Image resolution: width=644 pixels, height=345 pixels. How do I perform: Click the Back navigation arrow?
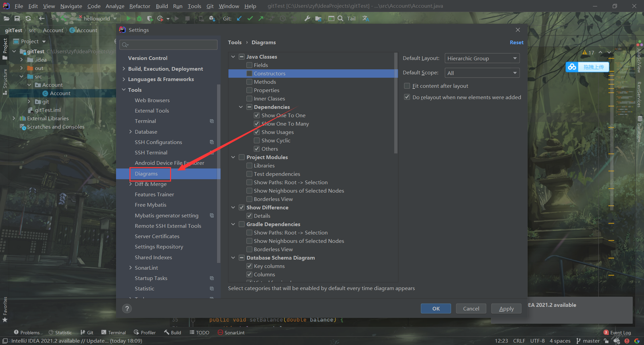(42, 18)
